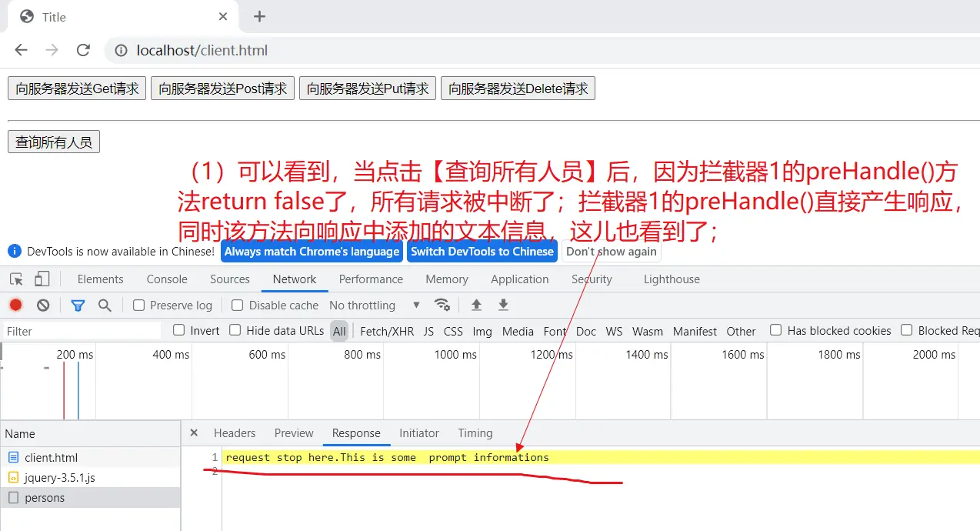View the Timing tab

pos(475,433)
